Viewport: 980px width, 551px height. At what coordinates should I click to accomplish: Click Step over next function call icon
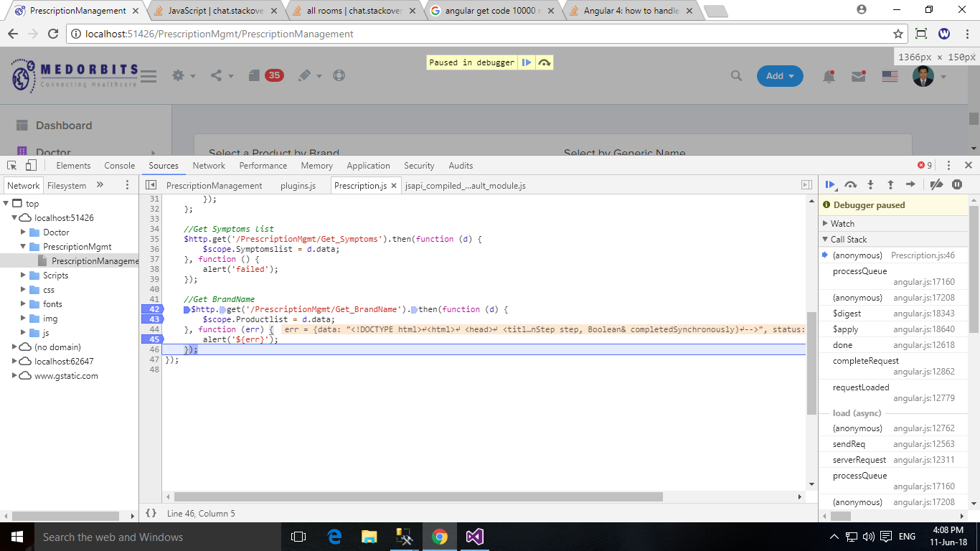[x=850, y=184]
